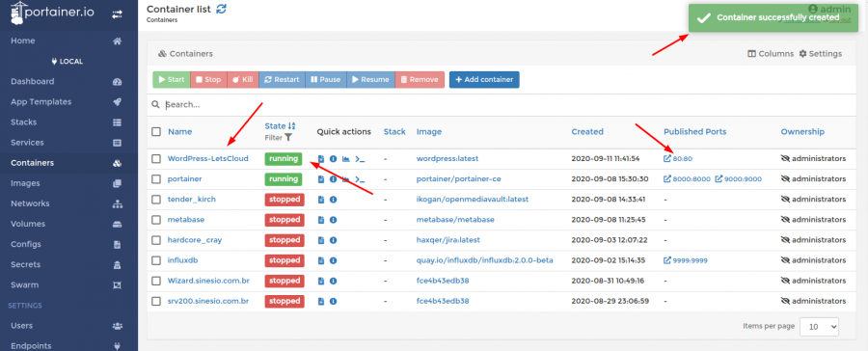The width and height of the screenshot is (868, 351).
Task: Open console icon for WordPress-LetsCloud
Action: point(360,159)
